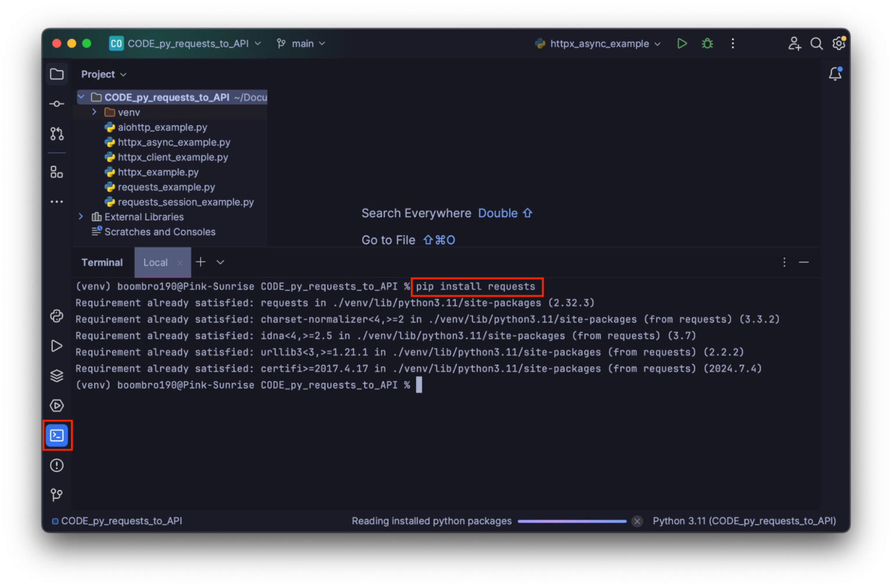Open the Git version control panel
The height and width of the screenshot is (588, 892).
coord(56,495)
